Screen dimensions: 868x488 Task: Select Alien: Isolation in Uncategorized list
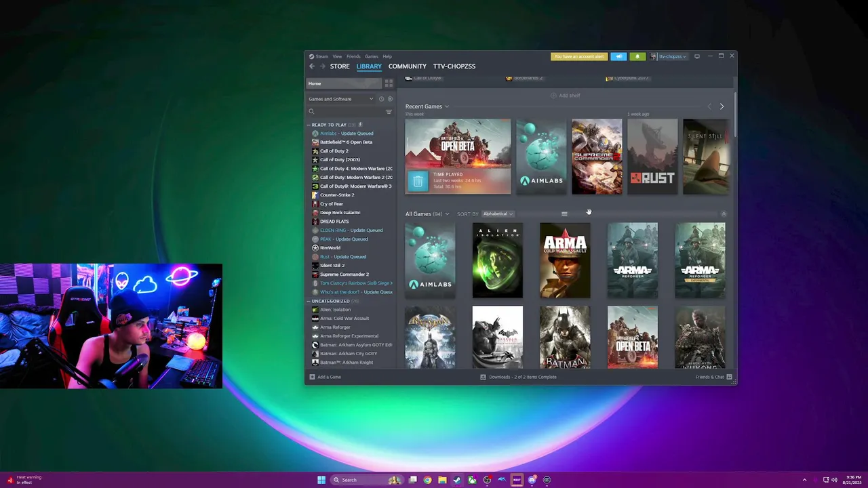[336, 310]
